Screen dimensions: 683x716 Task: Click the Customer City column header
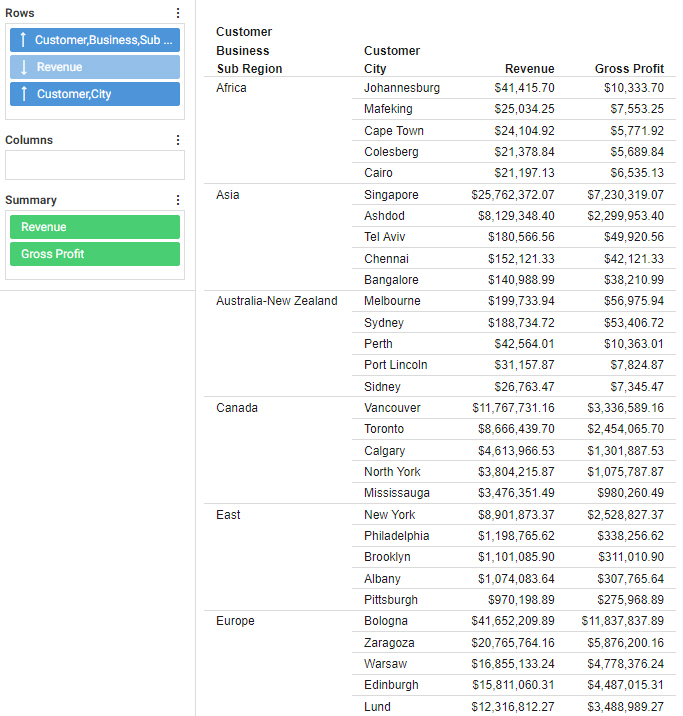pyautogui.click(x=391, y=60)
